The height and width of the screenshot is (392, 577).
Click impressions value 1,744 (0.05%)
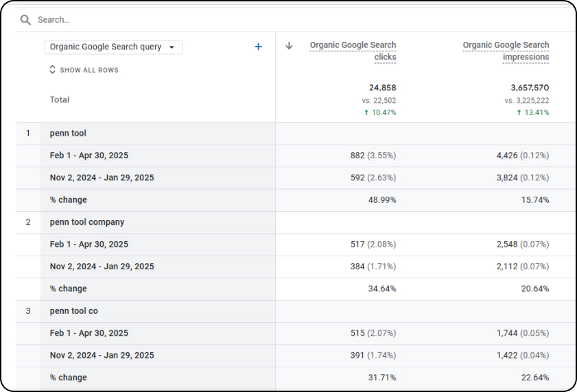click(x=523, y=333)
